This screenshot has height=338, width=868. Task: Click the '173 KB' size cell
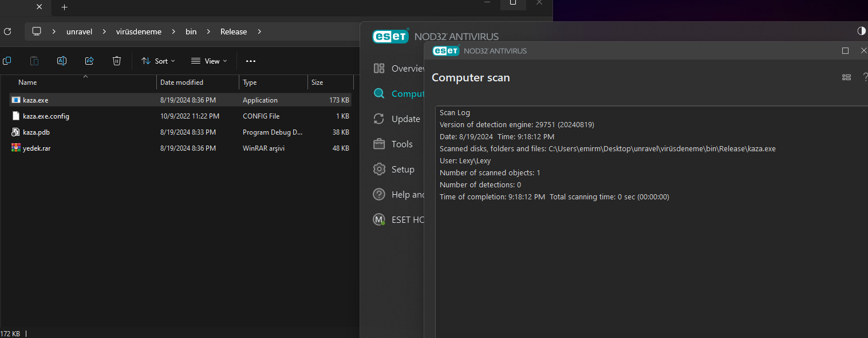(x=340, y=100)
